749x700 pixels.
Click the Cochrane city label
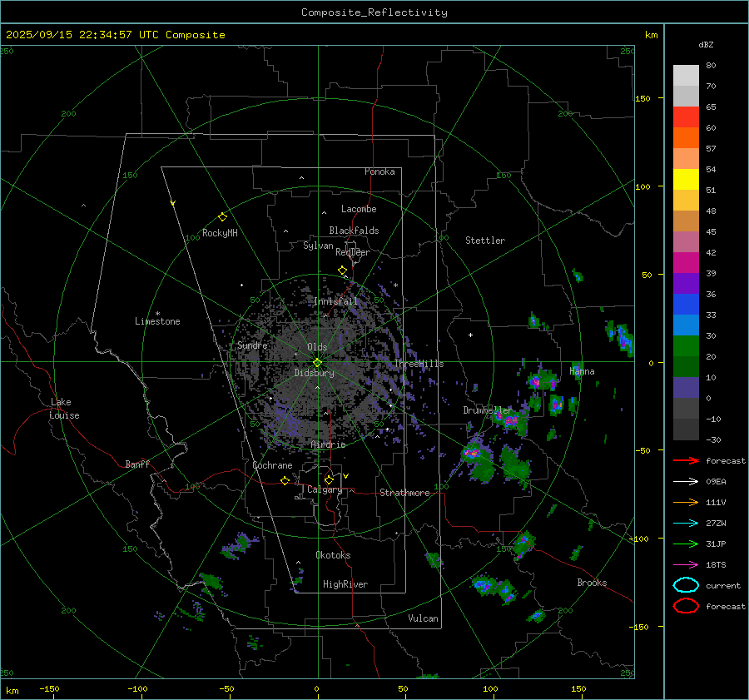pos(272,465)
